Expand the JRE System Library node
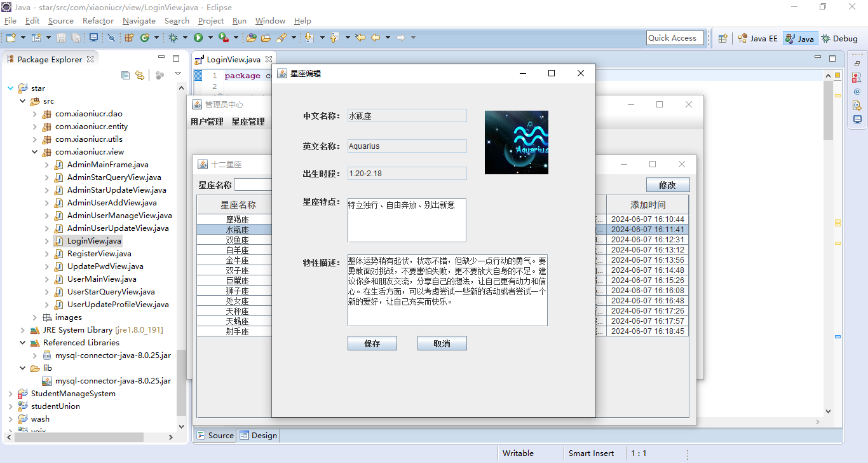Viewport: 868px width, 463px height. click(x=22, y=330)
